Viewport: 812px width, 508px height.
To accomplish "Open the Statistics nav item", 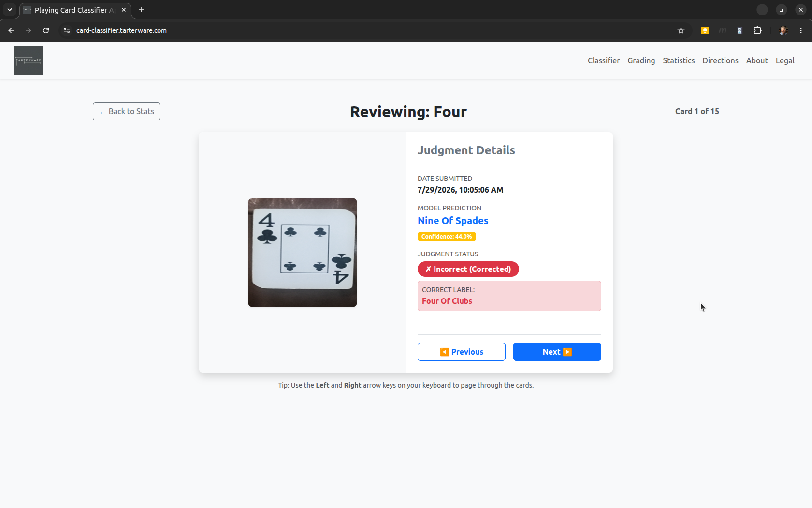I will click(679, 60).
